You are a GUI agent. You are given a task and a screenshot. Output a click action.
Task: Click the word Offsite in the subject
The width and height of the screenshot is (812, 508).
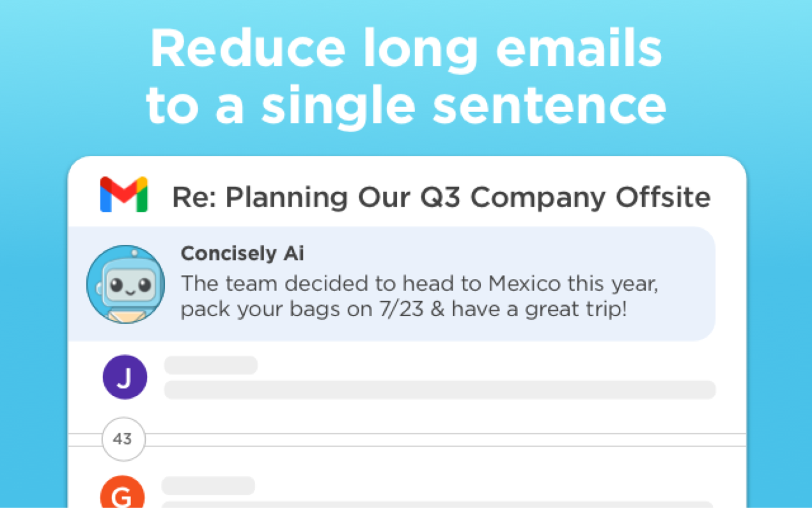click(x=663, y=198)
